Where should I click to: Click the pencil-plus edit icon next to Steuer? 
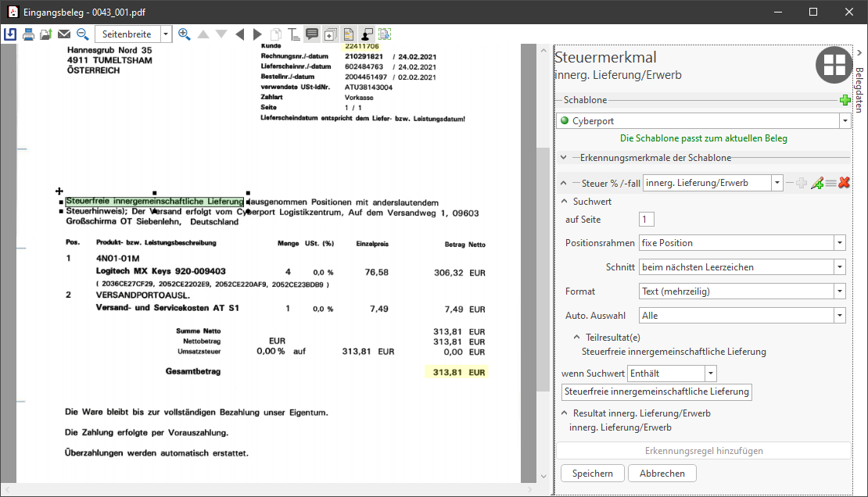coord(817,183)
